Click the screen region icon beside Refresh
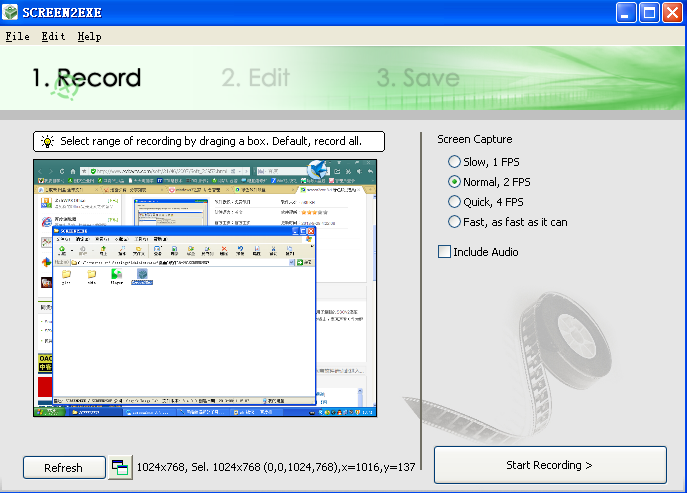The width and height of the screenshot is (687, 493). coord(120,467)
